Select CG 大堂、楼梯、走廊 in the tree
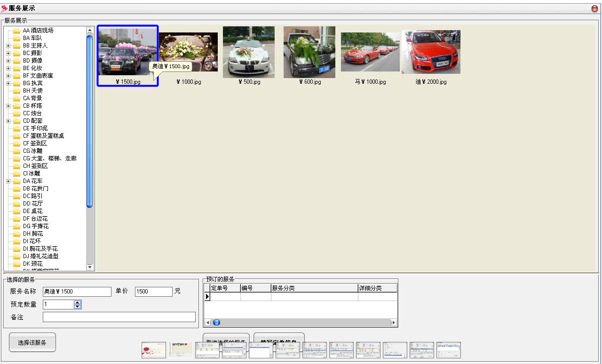The image size is (602, 364). [49, 158]
